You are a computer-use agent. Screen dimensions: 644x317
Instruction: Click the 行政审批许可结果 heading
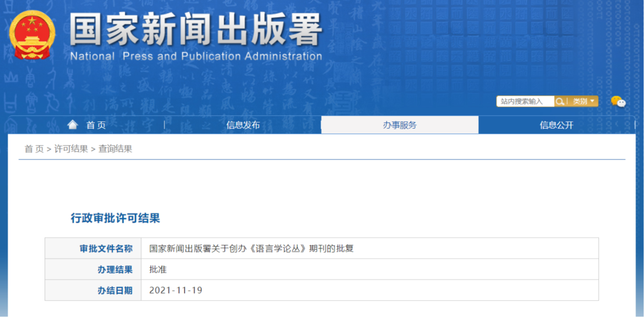click(115, 218)
